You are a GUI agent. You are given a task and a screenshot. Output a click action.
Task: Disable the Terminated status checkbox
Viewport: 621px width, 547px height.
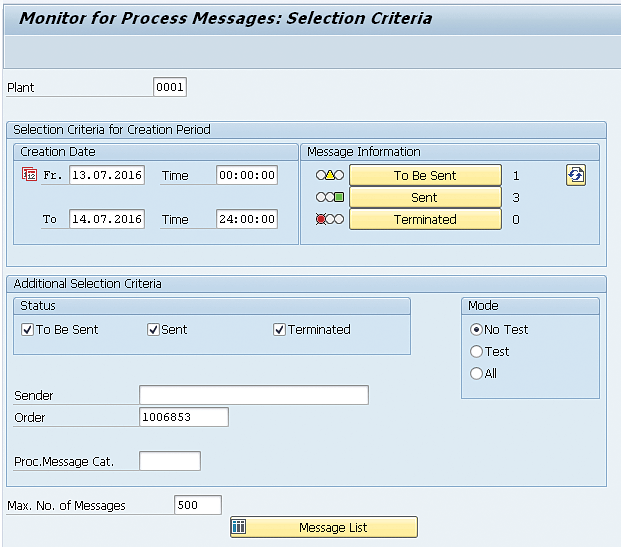pos(279,329)
